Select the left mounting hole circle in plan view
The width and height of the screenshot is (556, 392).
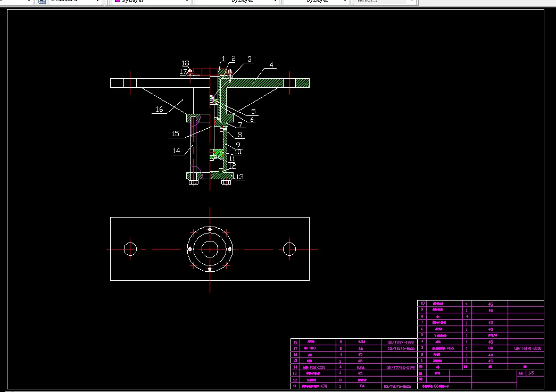(130, 249)
